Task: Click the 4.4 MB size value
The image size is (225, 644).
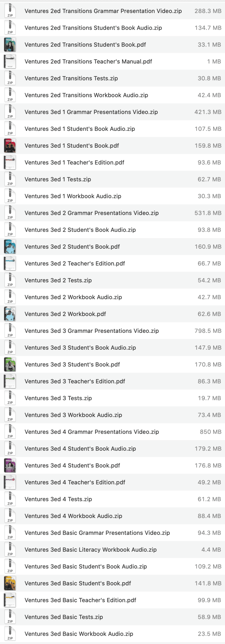Action: click(x=211, y=550)
